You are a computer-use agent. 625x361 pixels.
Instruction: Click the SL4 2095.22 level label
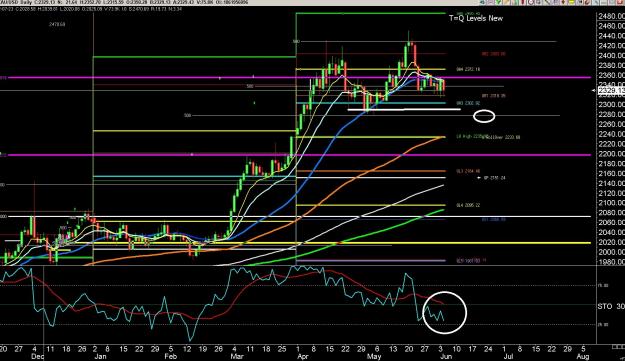coord(468,205)
